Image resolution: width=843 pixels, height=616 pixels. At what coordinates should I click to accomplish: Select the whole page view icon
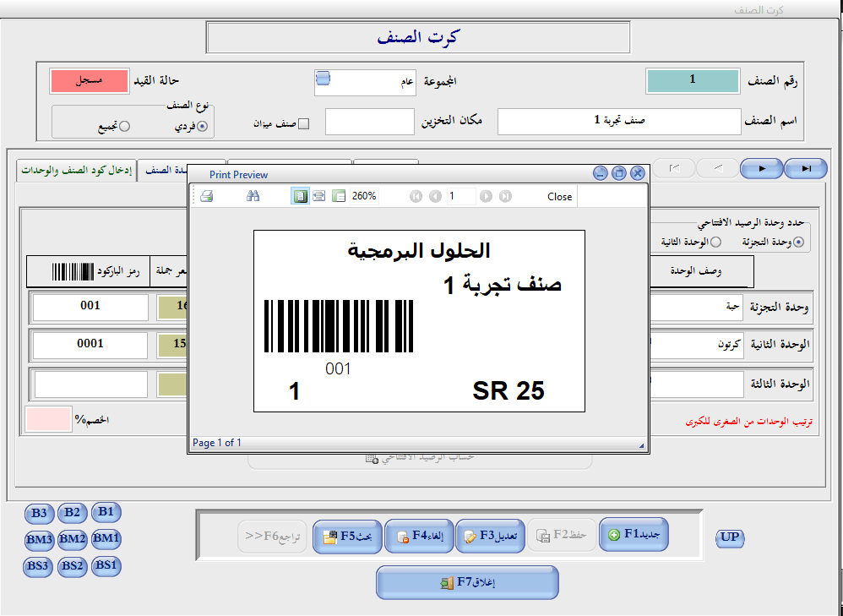point(300,196)
